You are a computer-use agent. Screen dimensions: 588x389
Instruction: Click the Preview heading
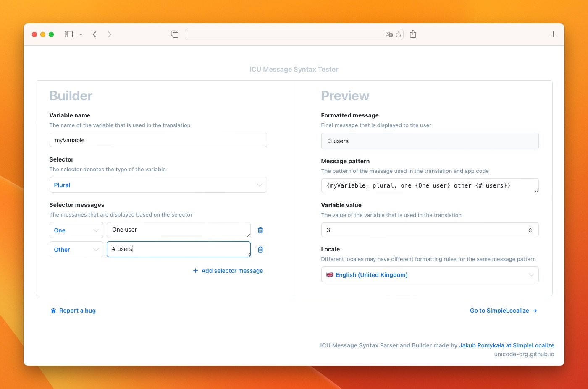(x=345, y=96)
